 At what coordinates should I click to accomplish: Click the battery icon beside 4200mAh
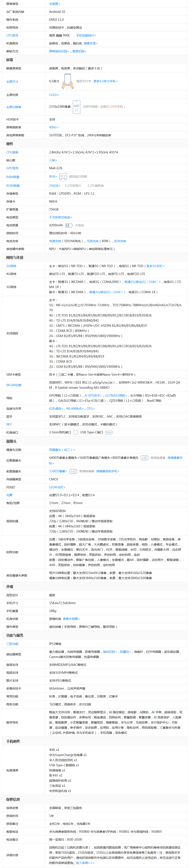69,225
